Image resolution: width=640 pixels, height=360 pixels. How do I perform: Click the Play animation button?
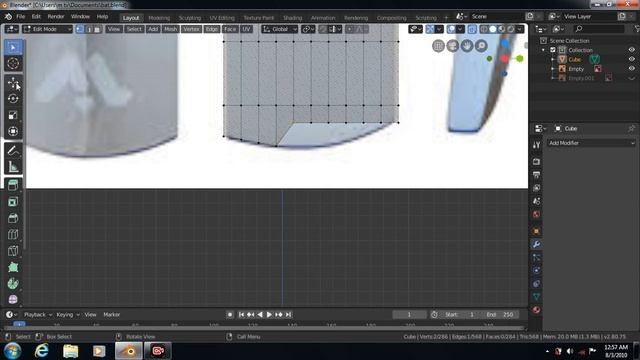click(269, 314)
